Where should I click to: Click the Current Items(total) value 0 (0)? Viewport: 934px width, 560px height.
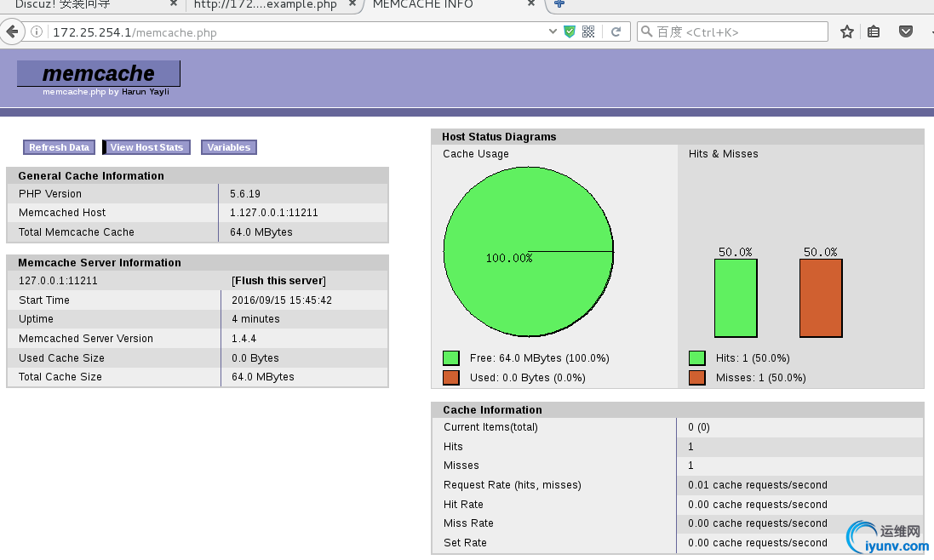699,426
